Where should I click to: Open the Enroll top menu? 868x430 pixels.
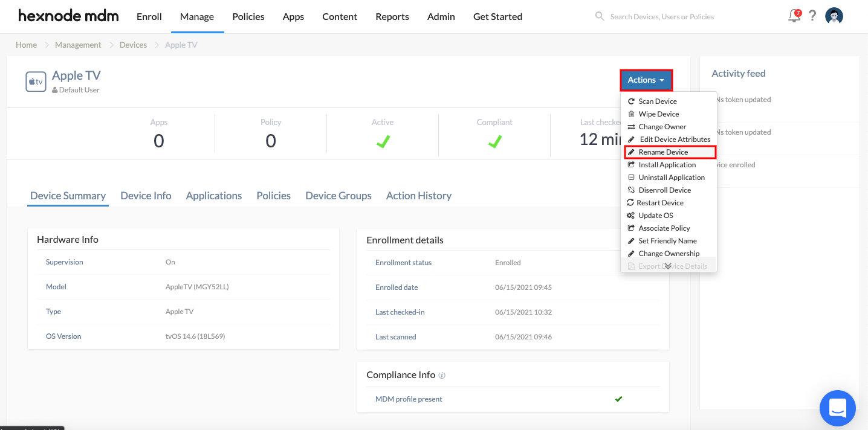[149, 16]
